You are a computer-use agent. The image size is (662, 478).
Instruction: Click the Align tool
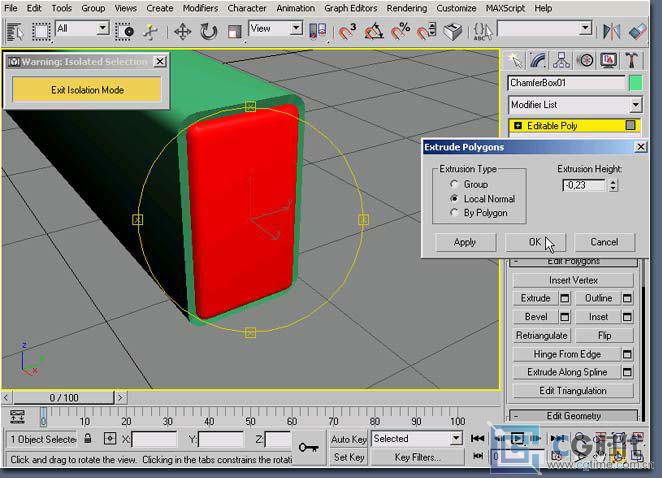click(x=637, y=32)
